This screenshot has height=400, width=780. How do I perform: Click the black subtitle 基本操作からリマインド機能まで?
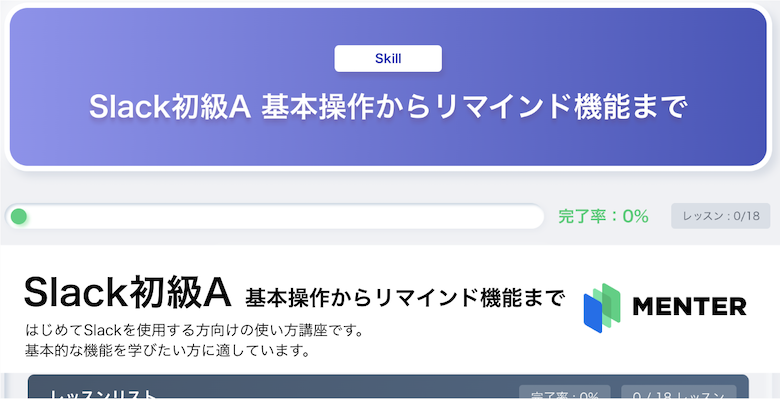[405, 298]
